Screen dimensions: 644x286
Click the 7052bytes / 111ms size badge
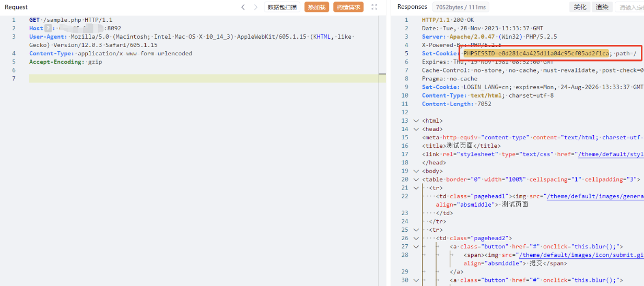(461, 7)
